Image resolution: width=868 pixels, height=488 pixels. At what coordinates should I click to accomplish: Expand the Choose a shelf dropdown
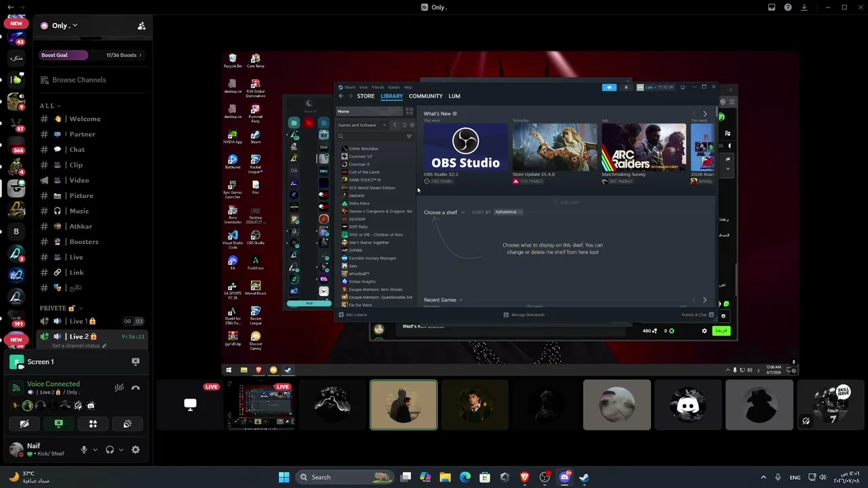point(444,212)
